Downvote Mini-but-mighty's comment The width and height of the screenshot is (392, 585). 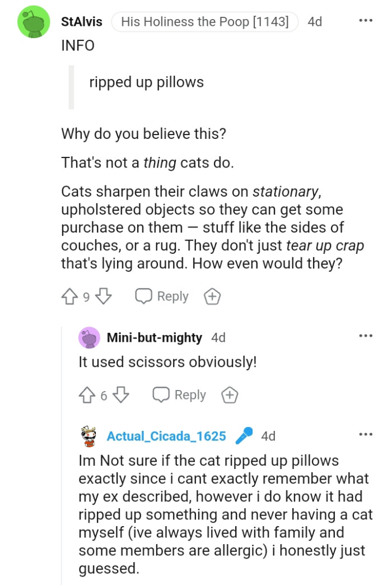click(x=121, y=395)
